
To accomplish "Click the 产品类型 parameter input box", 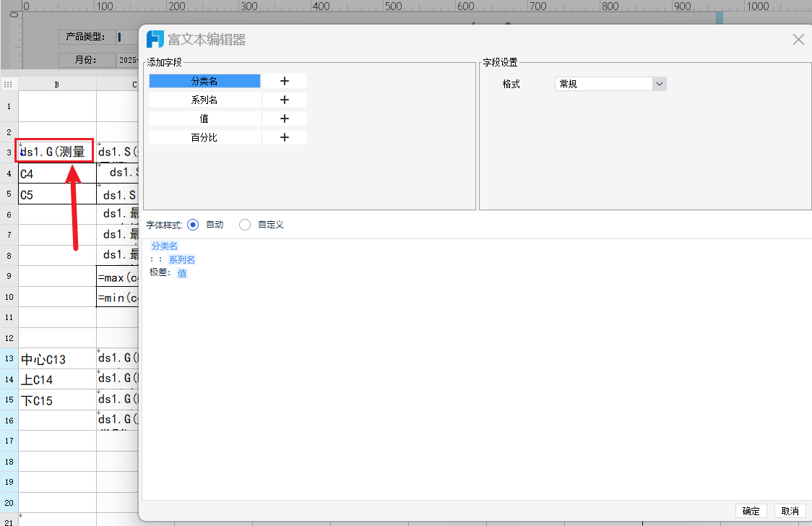I will point(127,37).
